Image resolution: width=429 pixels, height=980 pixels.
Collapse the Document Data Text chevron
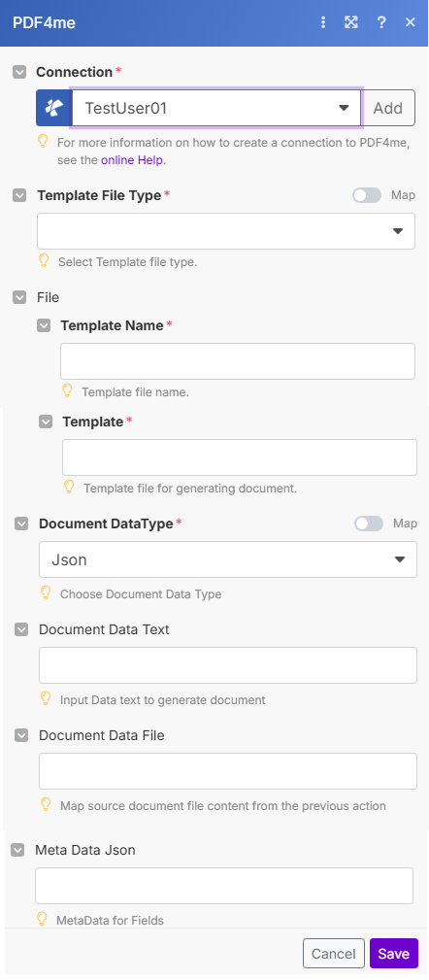(22, 630)
